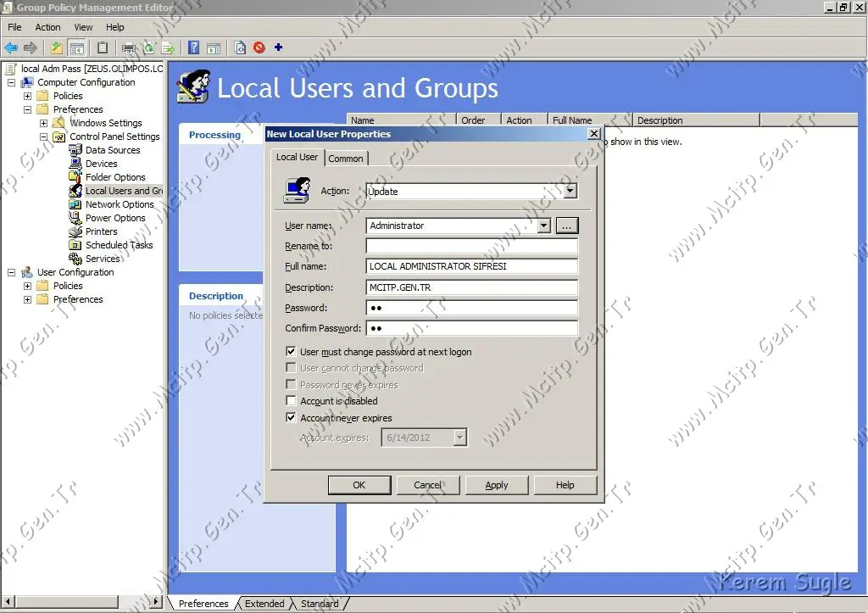The image size is (868, 613).
Task: Open the View menu
Action: [83, 27]
